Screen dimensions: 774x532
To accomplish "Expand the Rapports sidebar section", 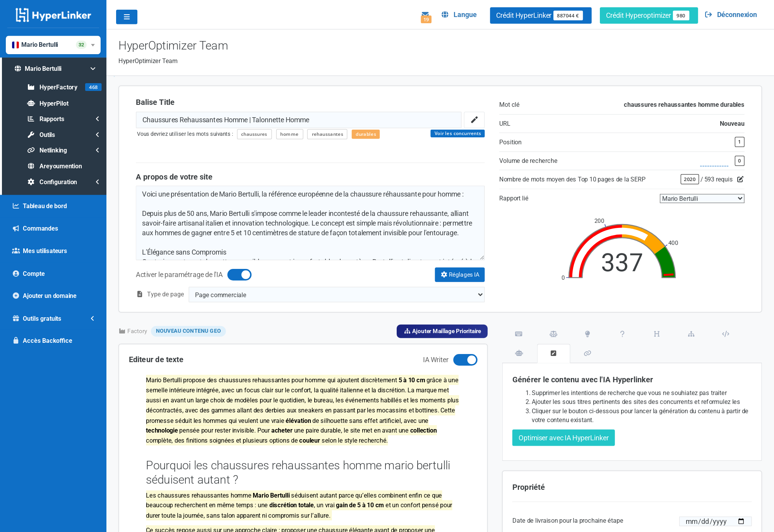I will (x=52, y=119).
